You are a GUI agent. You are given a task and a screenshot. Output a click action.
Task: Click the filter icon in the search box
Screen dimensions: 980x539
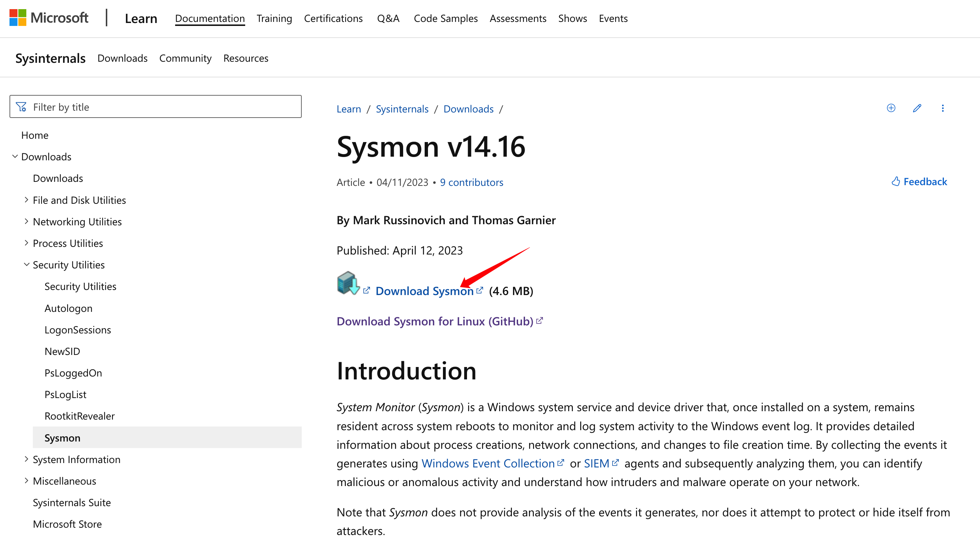coord(21,107)
